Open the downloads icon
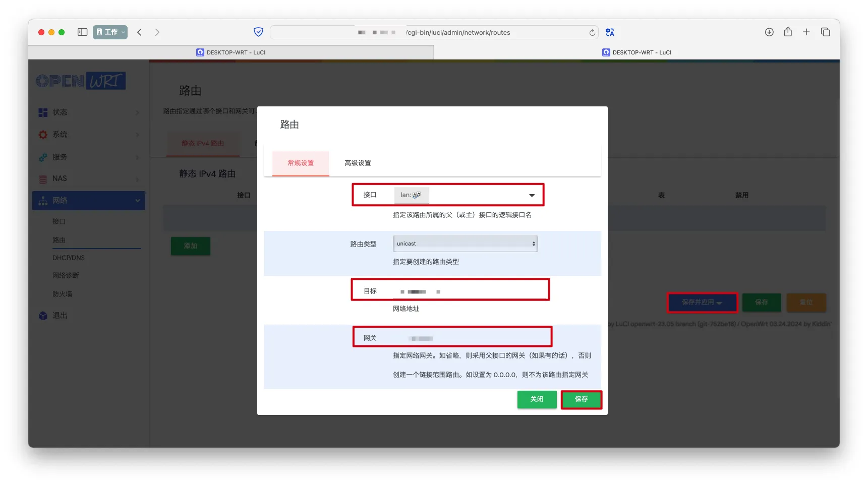Screen dimensions: 868x485 point(769,32)
